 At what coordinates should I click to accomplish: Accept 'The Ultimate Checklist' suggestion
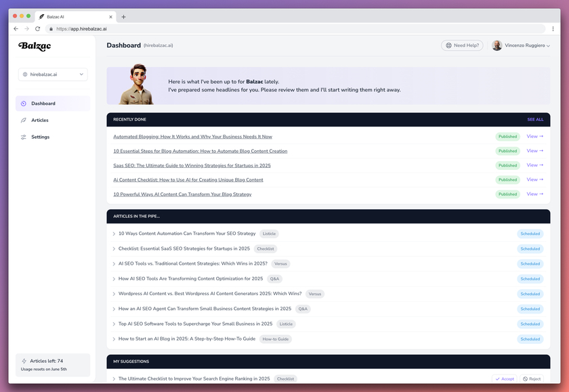[505, 378]
